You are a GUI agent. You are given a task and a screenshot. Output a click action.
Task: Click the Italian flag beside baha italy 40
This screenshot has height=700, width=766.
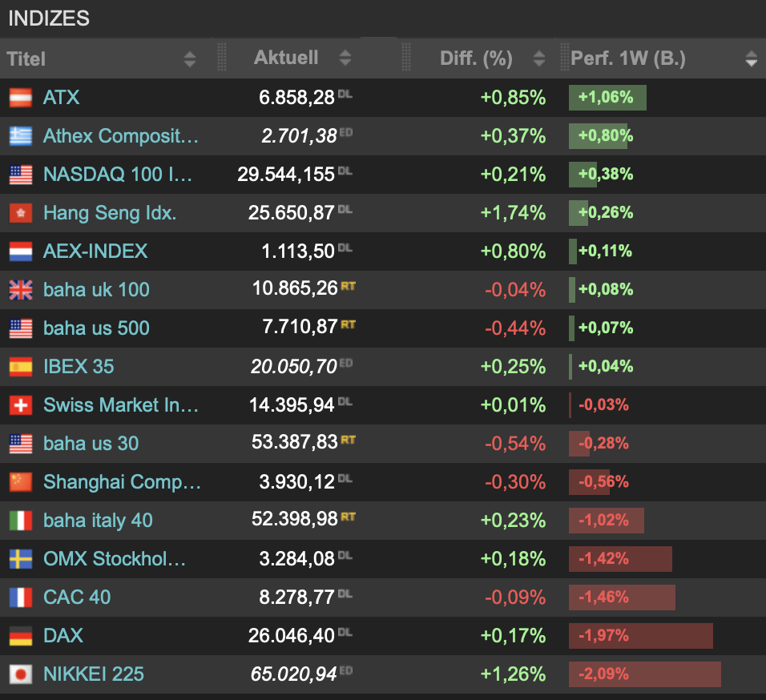(21, 521)
